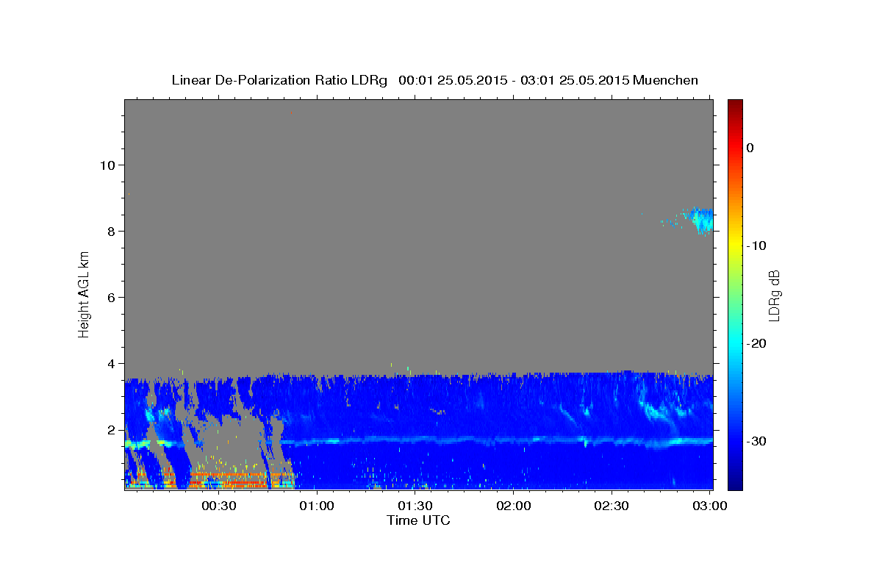The width and height of the screenshot is (882, 588).
Task: Click the 02:30 time tick label
Action: point(611,506)
